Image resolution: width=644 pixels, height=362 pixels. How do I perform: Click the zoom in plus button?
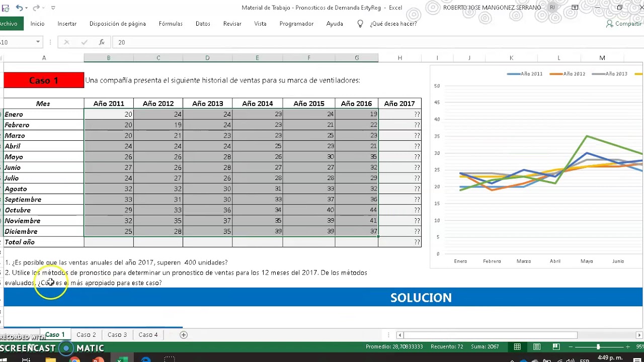(x=628, y=347)
